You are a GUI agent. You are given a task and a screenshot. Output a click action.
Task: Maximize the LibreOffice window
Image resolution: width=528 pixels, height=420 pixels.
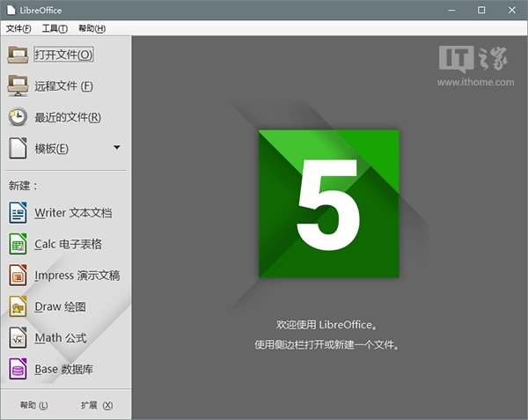(x=481, y=10)
